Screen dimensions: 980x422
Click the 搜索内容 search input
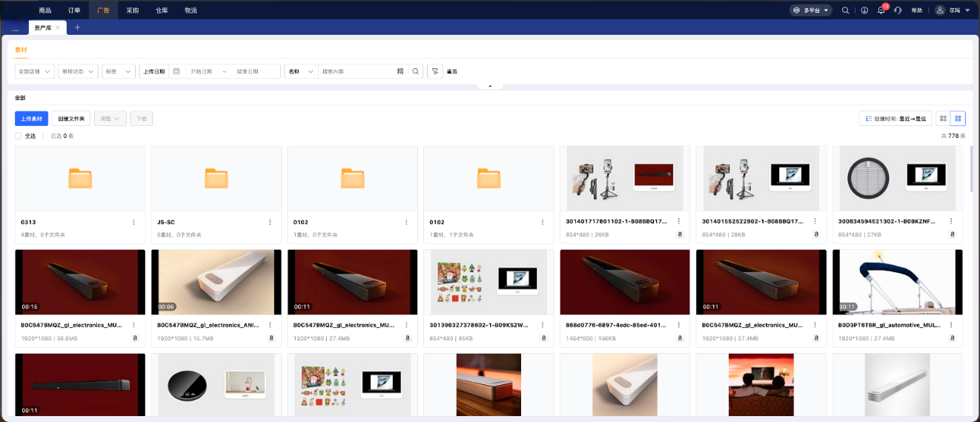tap(357, 71)
